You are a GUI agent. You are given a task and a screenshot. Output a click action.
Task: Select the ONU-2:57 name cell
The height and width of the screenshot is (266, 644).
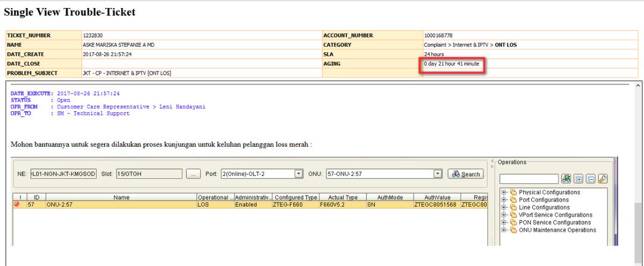point(121,205)
